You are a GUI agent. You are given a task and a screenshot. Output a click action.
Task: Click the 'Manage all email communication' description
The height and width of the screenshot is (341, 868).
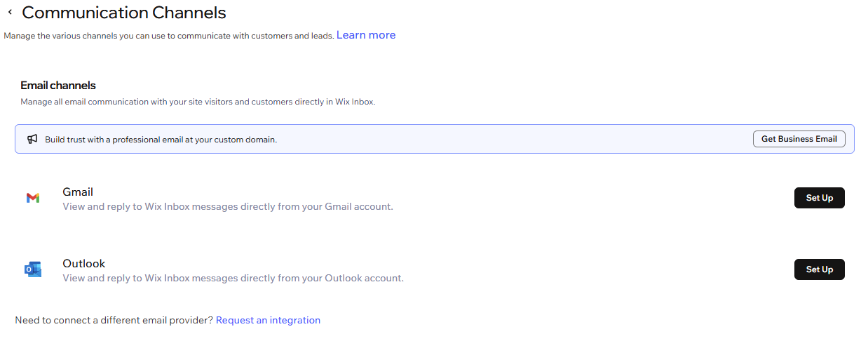tap(198, 102)
